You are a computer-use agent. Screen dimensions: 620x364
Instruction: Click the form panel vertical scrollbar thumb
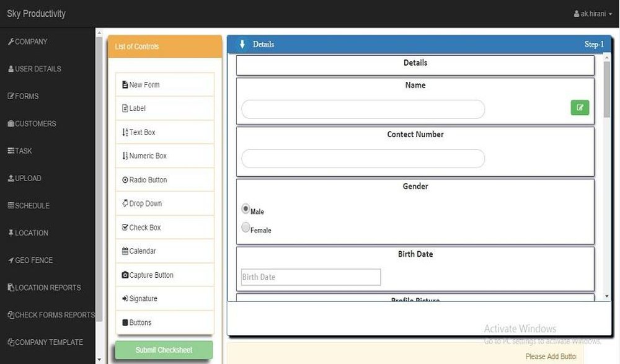pyautogui.click(x=606, y=89)
